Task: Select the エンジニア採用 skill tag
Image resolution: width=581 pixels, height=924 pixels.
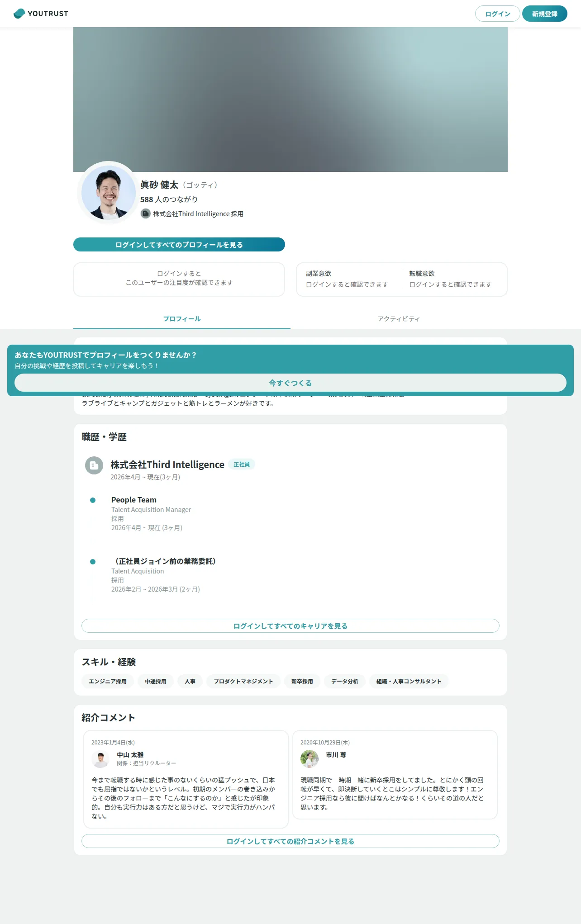Action: click(108, 681)
